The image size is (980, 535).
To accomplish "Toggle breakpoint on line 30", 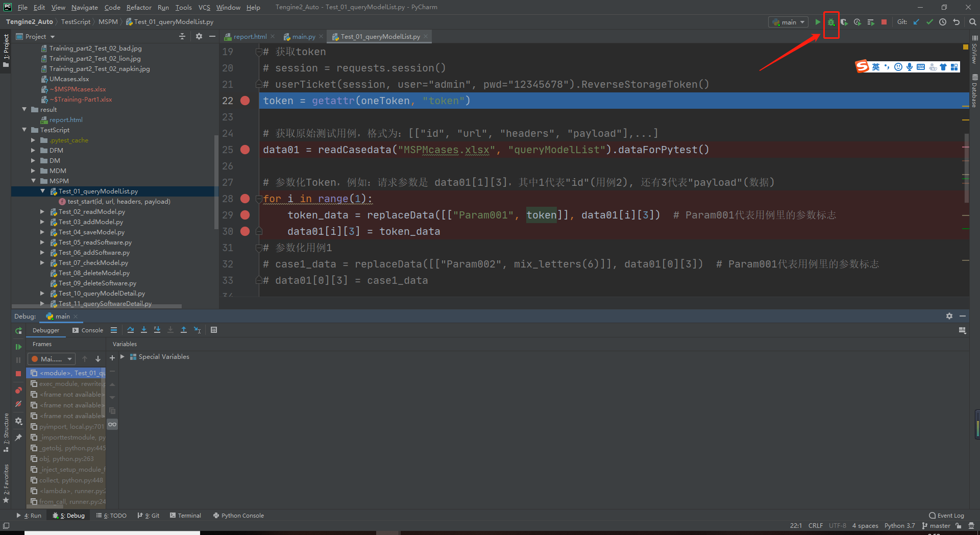I will tap(245, 231).
